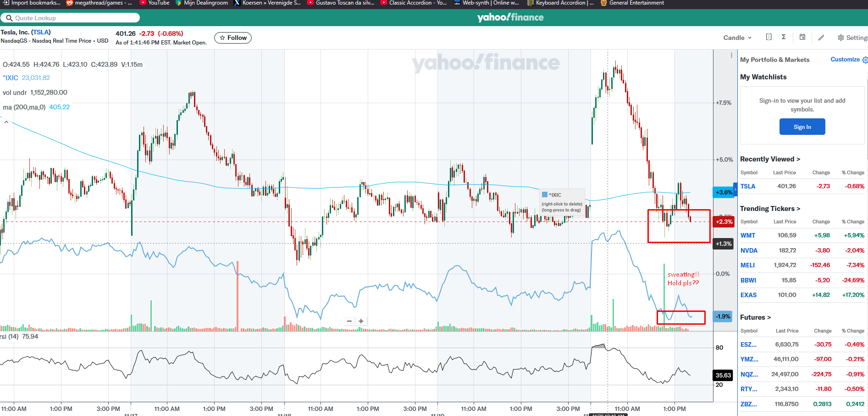Activate the pencil draw tool
This screenshot has height=416, width=868.
click(821, 38)
